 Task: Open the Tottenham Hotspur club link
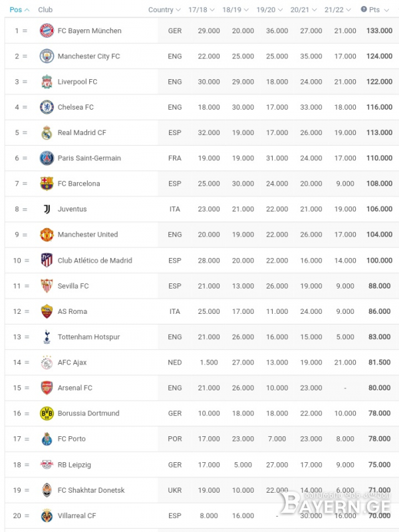coord(89,337)
